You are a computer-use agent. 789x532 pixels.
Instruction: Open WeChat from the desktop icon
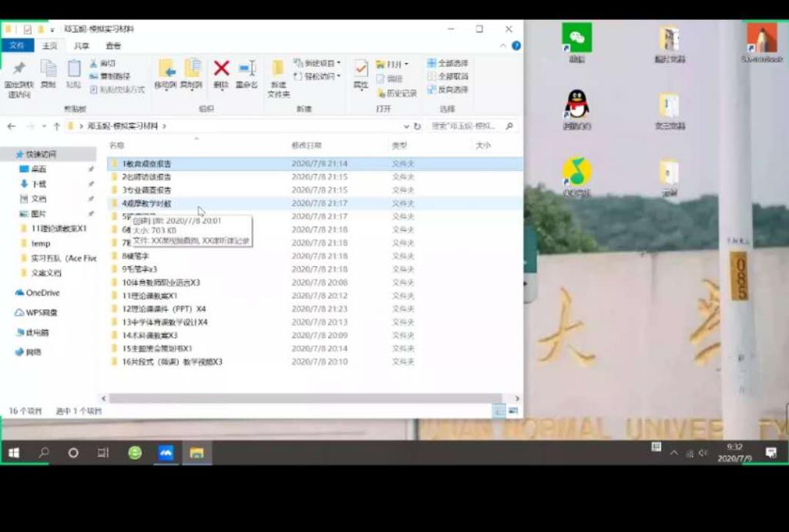tap(576, 38)
